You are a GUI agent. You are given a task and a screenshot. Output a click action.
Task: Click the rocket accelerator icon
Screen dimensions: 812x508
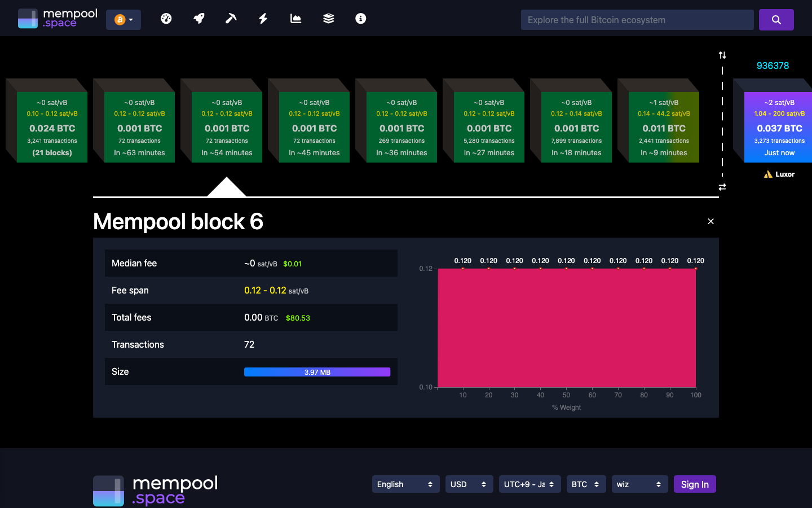pyautogui.click(x=198, y=18)
